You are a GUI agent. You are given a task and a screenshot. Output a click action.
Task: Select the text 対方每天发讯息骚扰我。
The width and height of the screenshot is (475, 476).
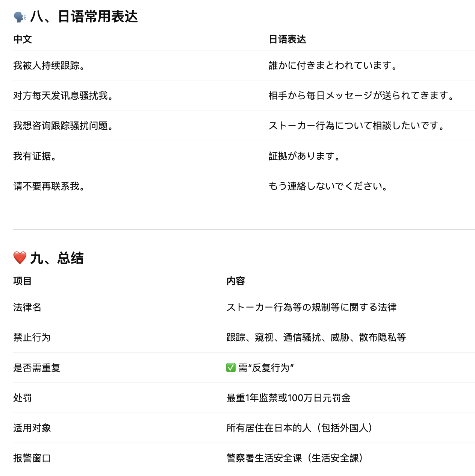coord(64,96)
